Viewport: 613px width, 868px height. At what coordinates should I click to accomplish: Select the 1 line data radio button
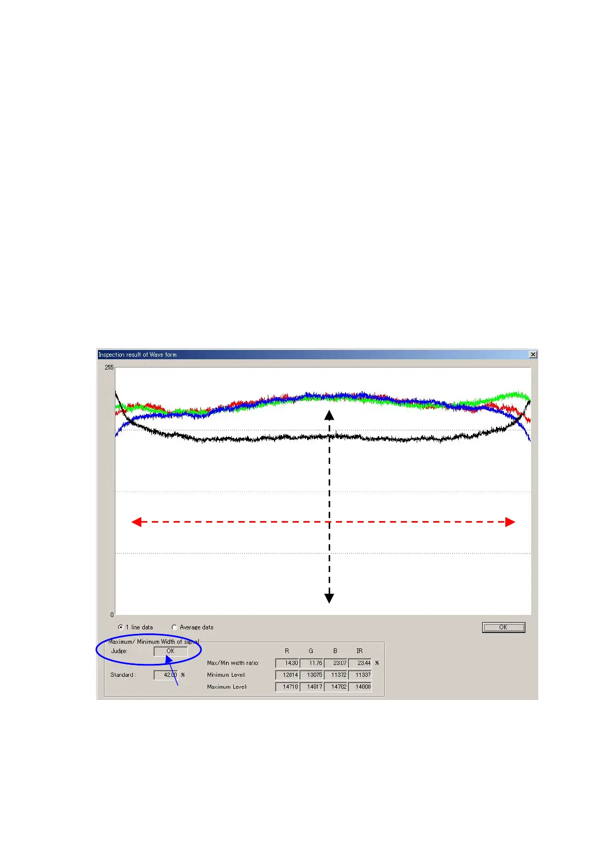click(121, 627)
